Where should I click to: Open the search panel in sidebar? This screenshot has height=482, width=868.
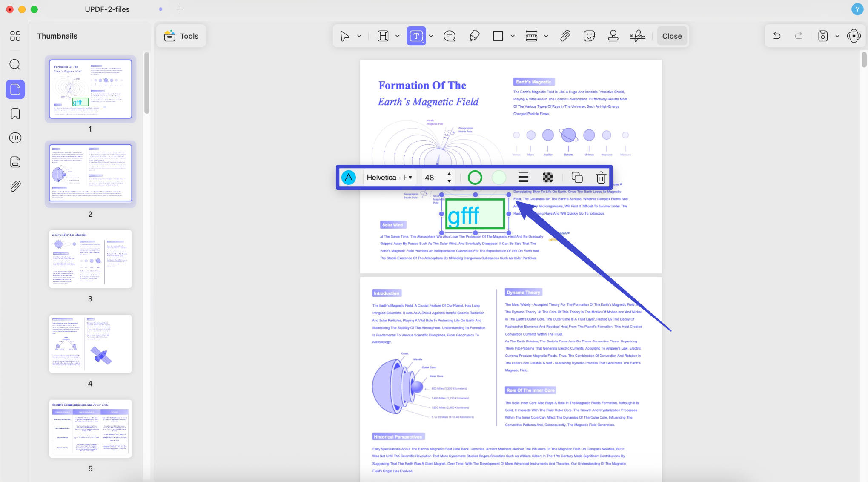[15, 65]
